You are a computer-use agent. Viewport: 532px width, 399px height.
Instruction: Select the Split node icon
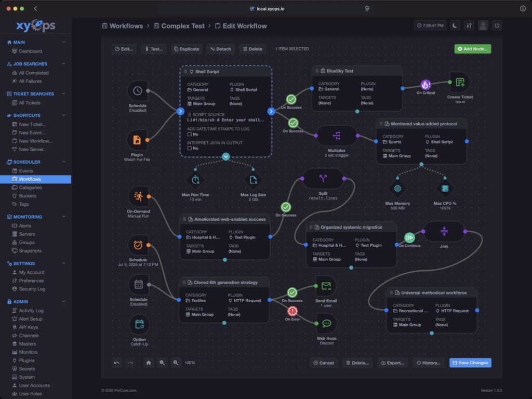point(323,178)
